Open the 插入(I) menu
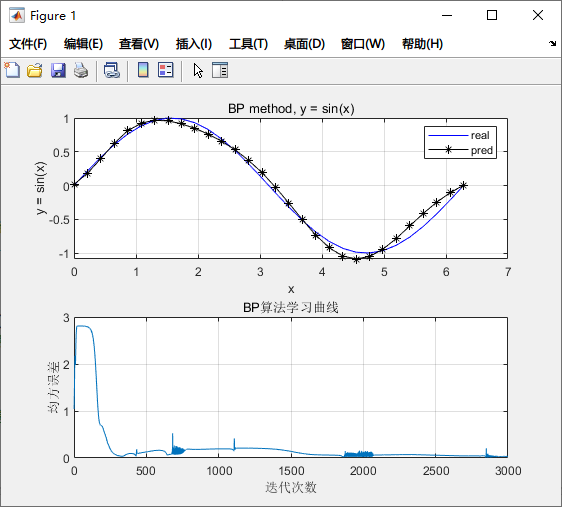Viewport: 562px width, 507px height. pos(194,44)
